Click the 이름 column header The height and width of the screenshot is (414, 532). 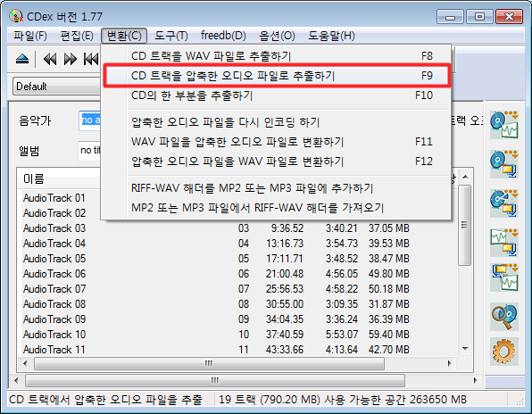click(60, 178)
